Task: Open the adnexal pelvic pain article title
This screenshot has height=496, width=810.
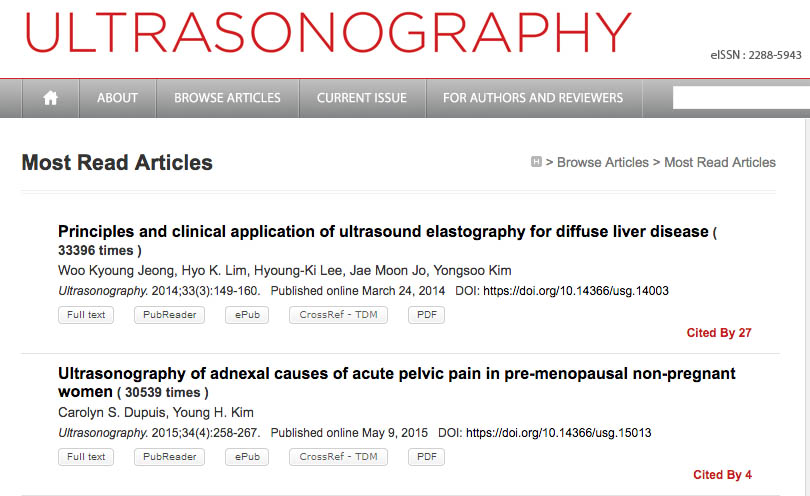Action: 396,373
